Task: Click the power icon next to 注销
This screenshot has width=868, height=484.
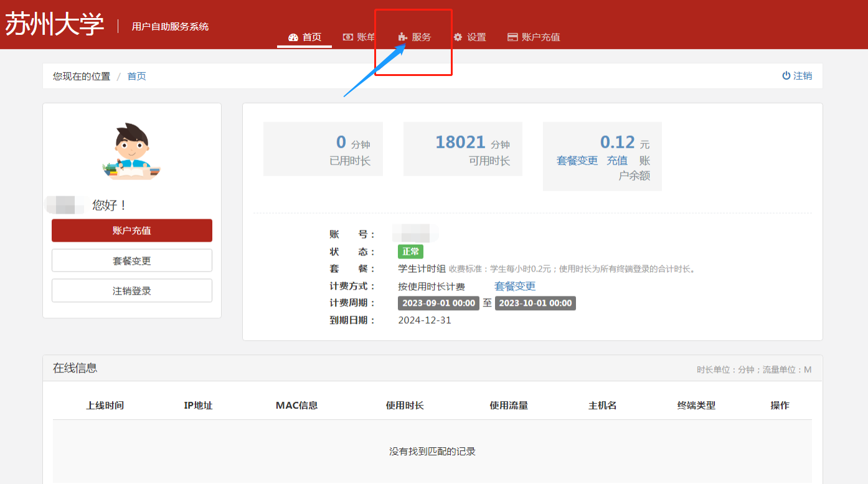Action: click(x=786, y=76)
